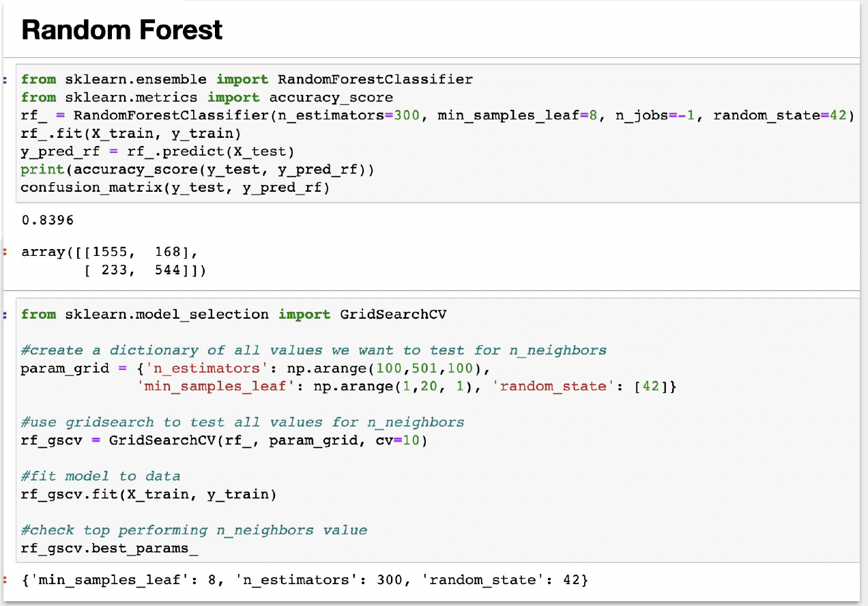Click the confusion_matrix(y_test, y_pred_rf) line
Screen dimensions: 868x606
[175, 187]
